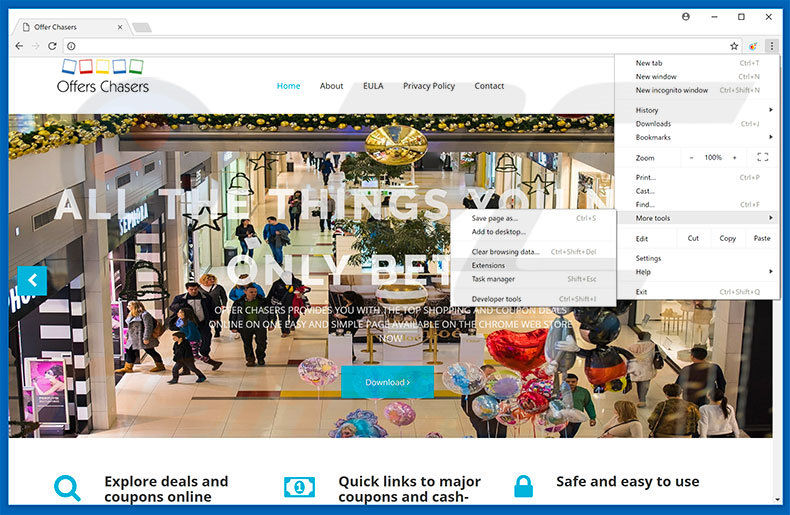Click the 'Quick links to major coupons' heading
790x515 pixels.
pos(410,489)
